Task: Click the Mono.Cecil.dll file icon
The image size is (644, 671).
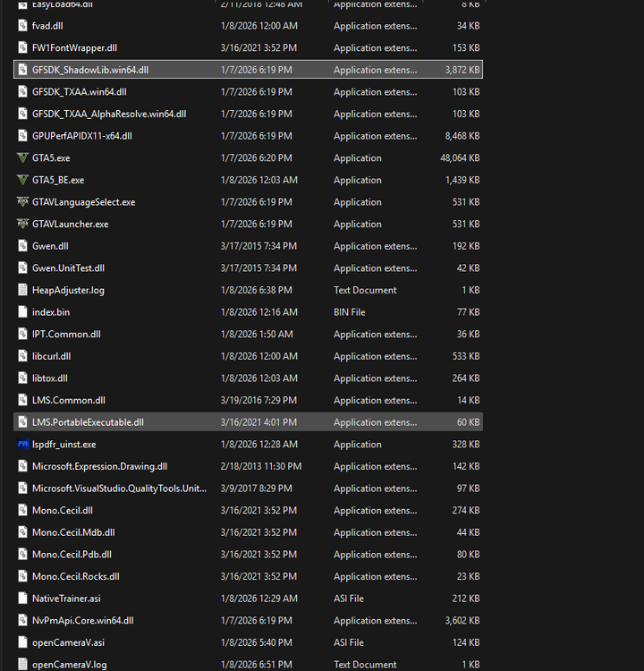Action: click(x=22, y=510)
